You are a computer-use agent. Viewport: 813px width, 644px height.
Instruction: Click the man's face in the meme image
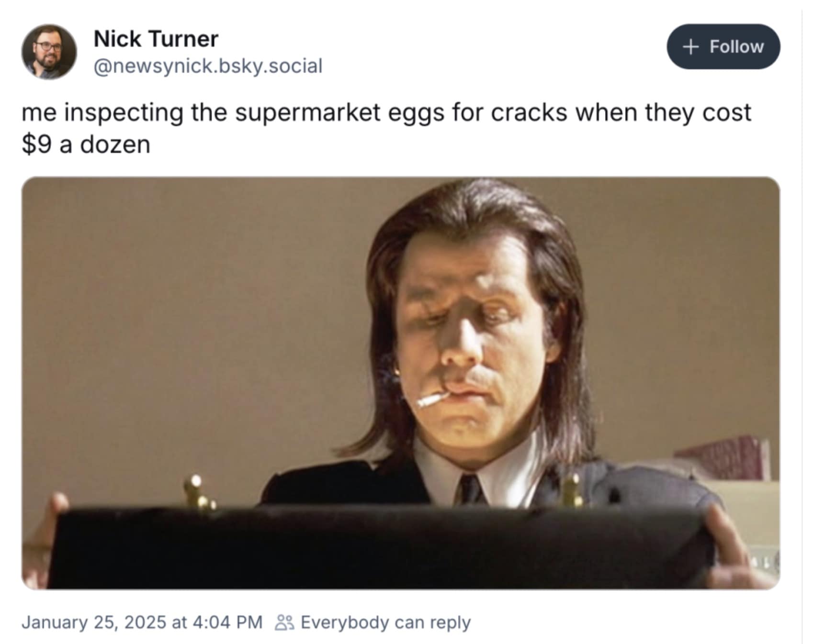(x=472, y=344)
